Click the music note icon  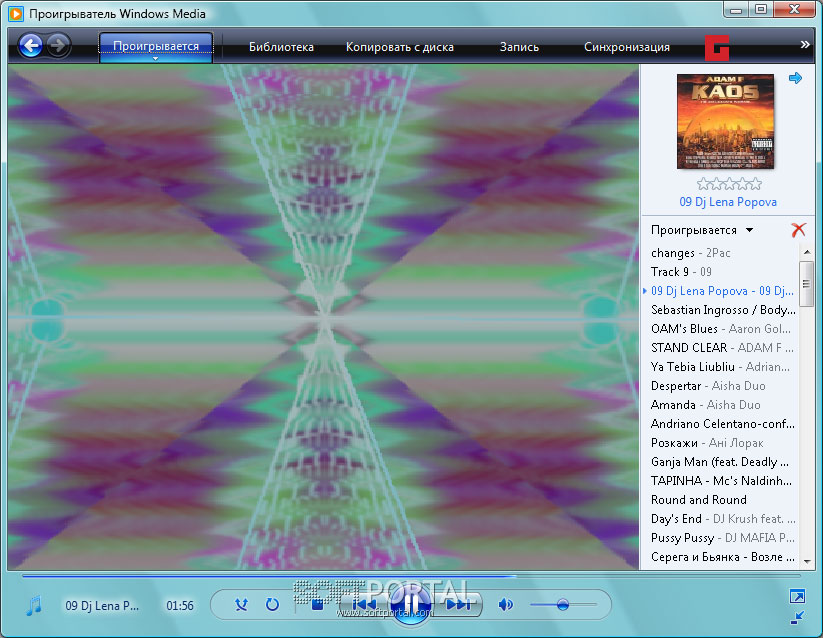[34, 605]
